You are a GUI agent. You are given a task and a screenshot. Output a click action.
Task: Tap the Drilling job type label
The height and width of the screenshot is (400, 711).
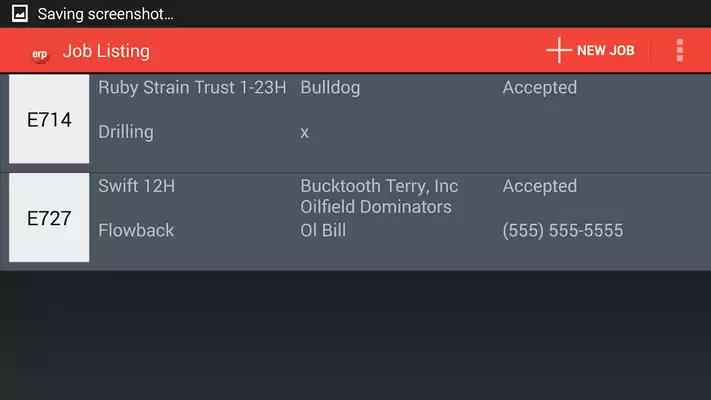click(x=126, y=132)
